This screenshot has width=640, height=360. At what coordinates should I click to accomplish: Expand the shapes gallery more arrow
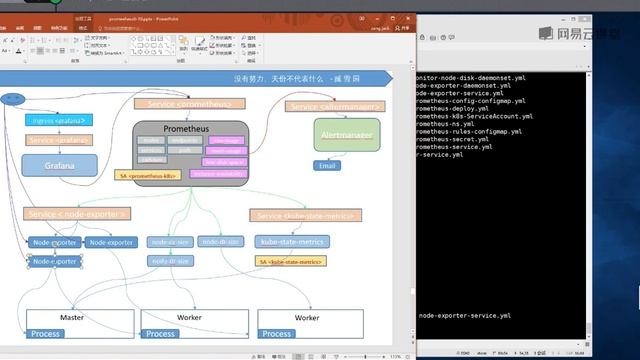coord(174,53)
